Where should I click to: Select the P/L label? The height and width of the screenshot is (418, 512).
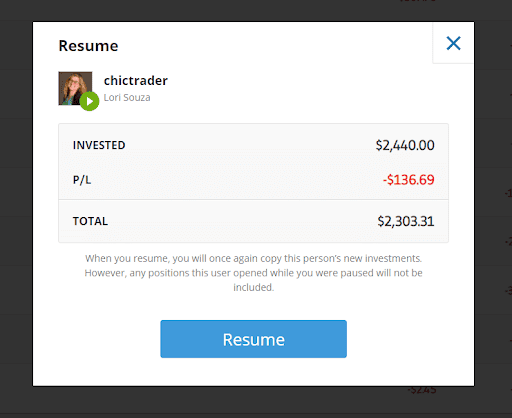[82, 180]
